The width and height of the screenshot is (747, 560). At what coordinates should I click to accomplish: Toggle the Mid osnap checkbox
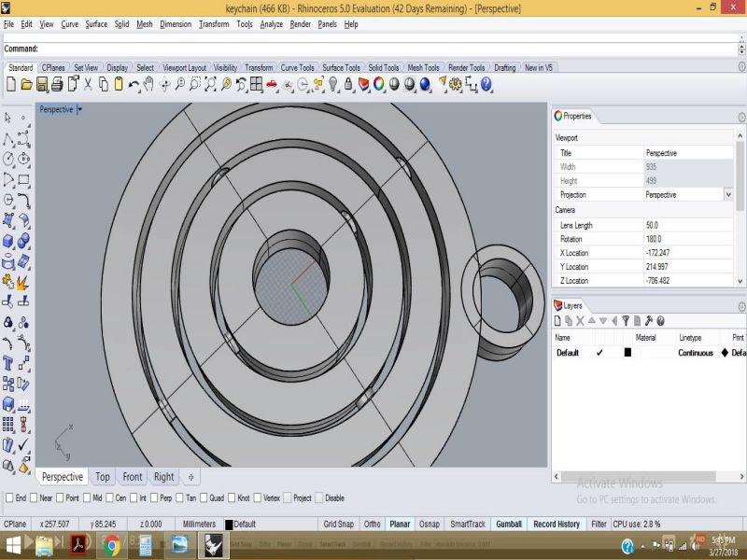coord(87,498)
